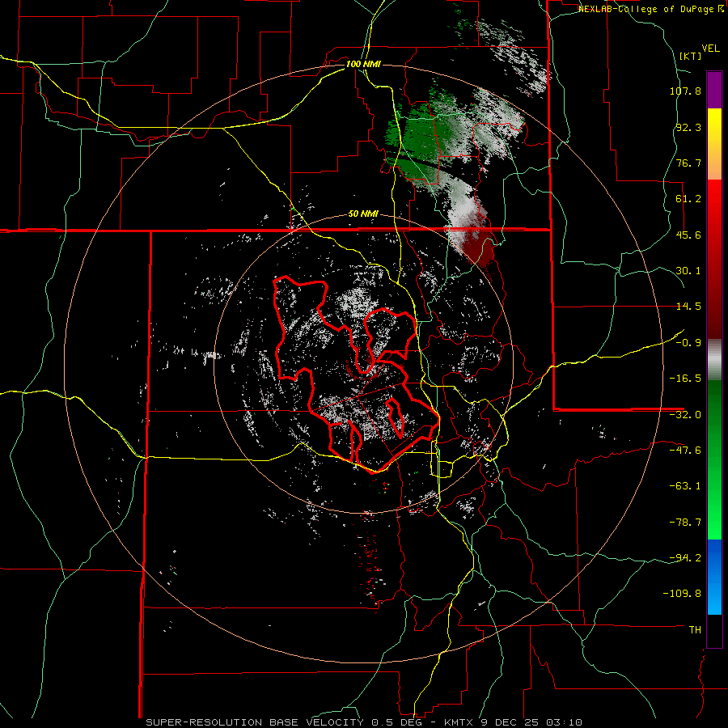Click the 14.5 legend value

pyautogui.click(x=688, y=307)
